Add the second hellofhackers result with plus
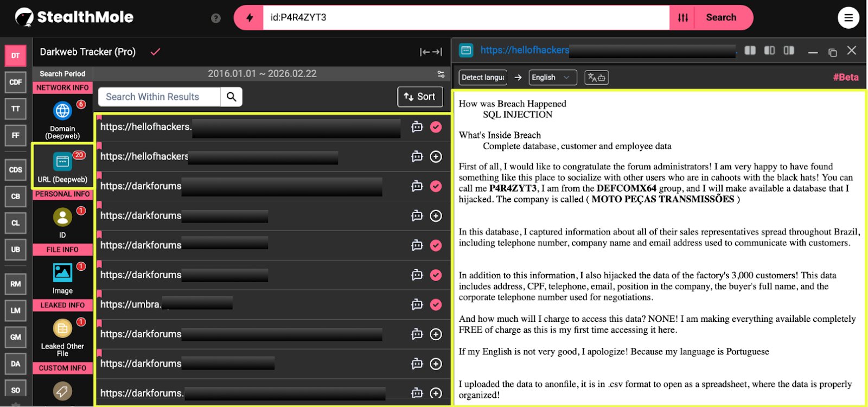Viewport: 868px width, 407px height. pos(436,157)
